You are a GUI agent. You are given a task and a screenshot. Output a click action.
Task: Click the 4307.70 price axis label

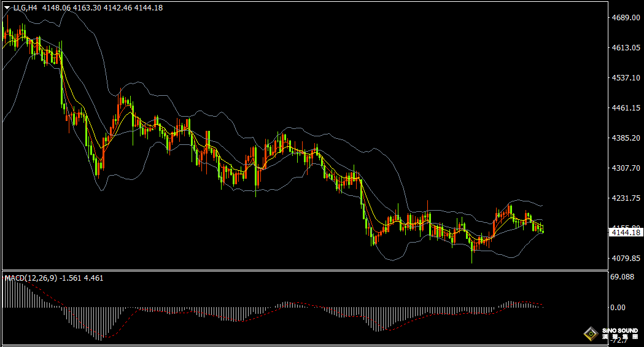pos(626,168)
